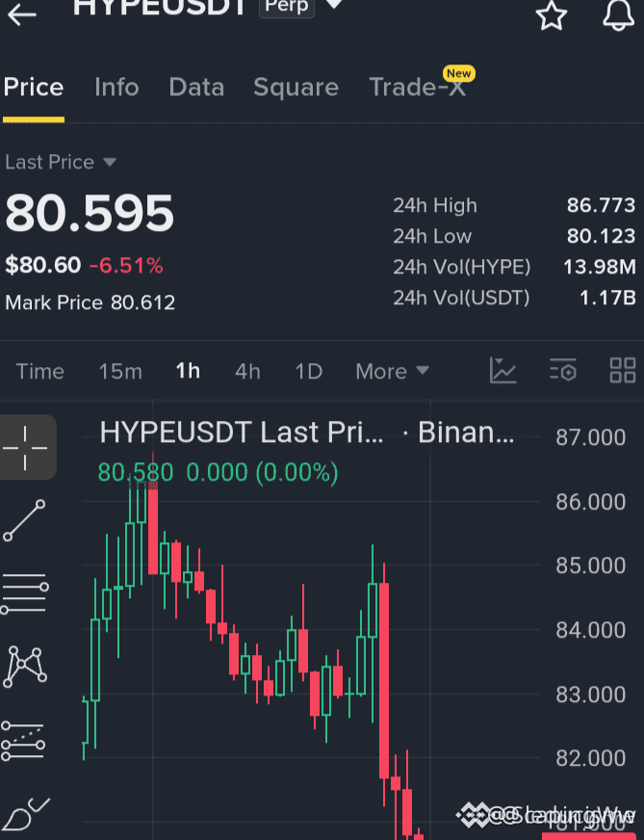The width and height of the screenshot is (644, 840).
Task: Click the 87.000 price axis label
Action: (590, 437)
